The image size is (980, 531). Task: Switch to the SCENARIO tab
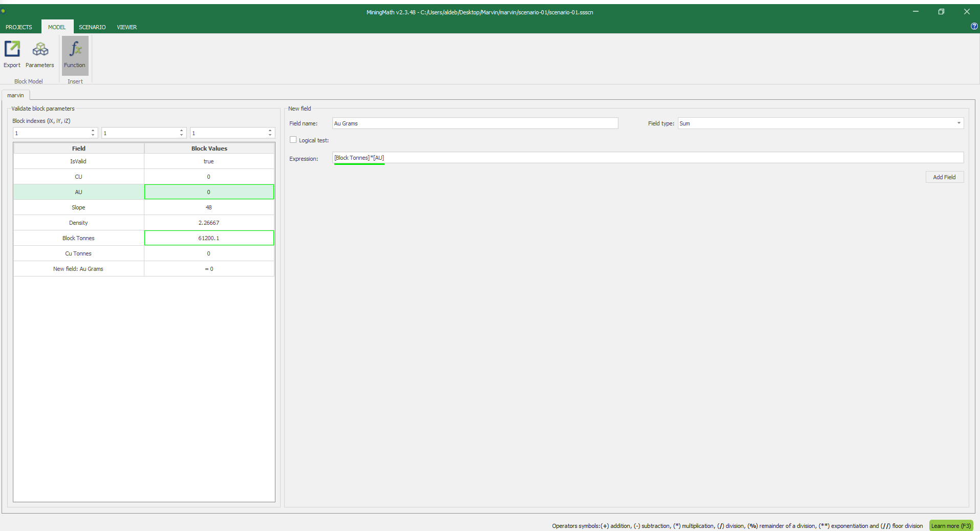click(92, 27)
